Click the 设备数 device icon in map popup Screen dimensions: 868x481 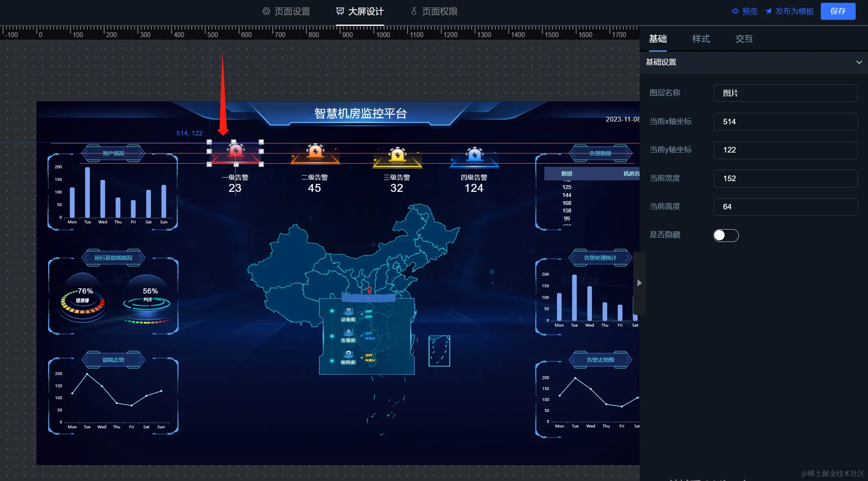point(348,311)
